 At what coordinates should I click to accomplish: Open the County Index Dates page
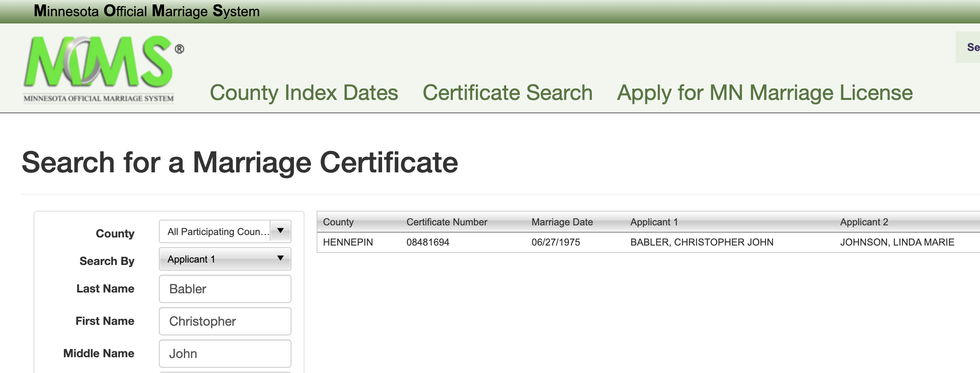point(304,93)
